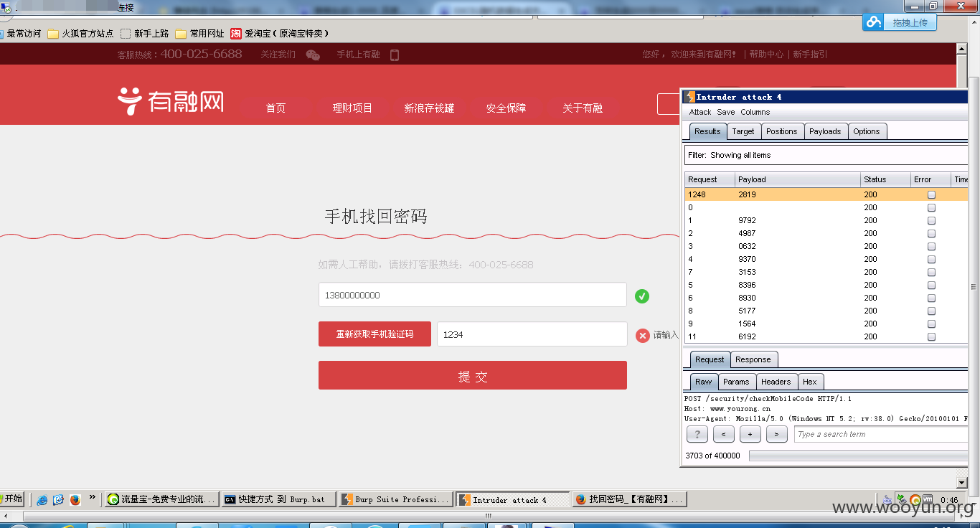
Task: Open the Headers view tab
Action: 776,382
